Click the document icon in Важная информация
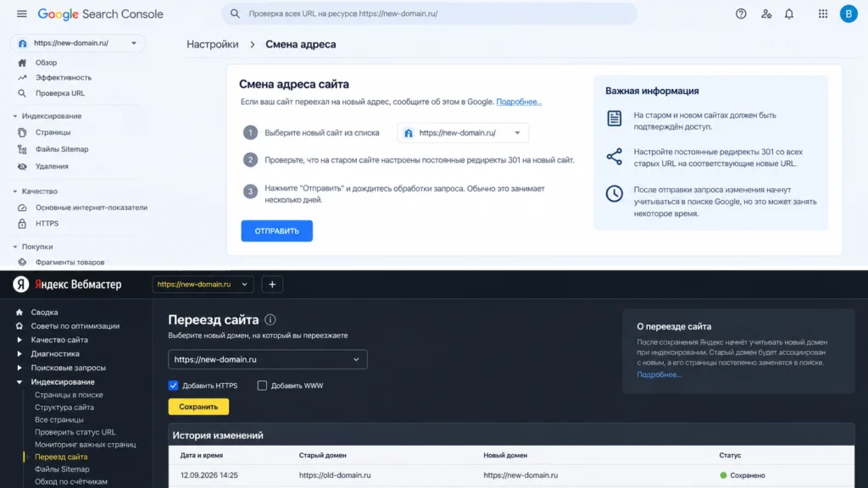 coord(614,118)
